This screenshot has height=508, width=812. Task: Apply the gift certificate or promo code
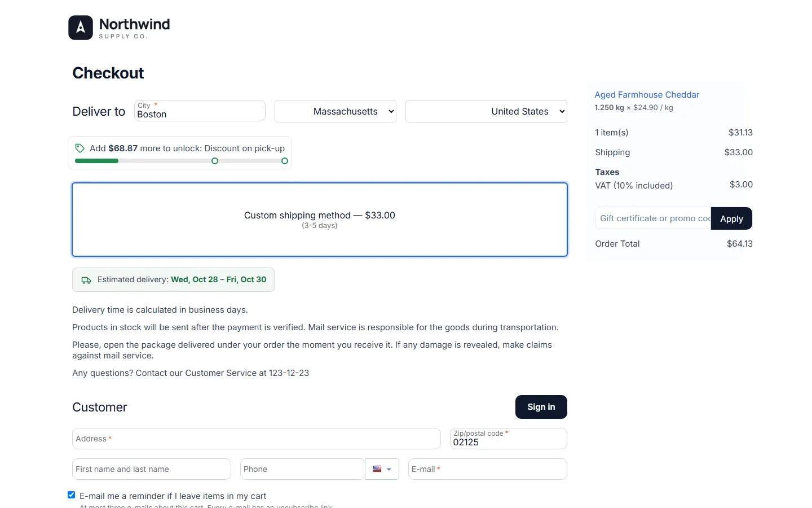point(731,218)
